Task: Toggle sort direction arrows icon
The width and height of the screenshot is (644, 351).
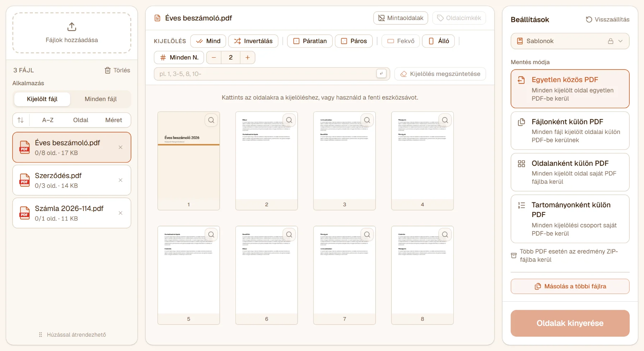Action: tap(21, 120)
